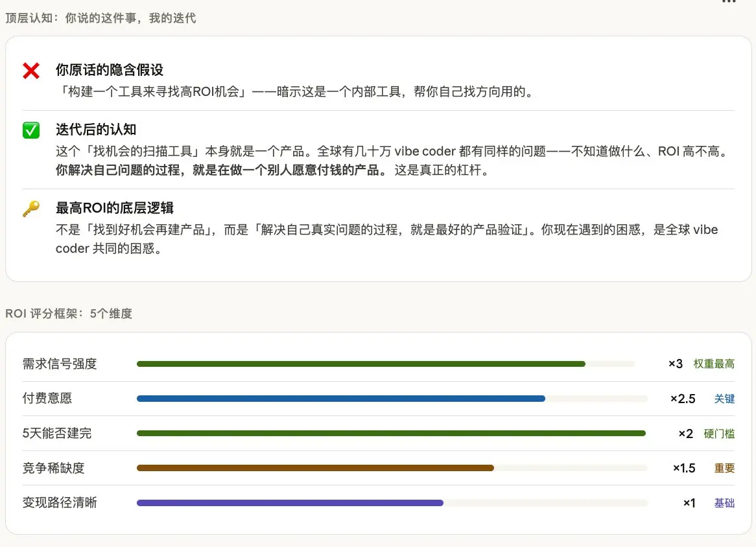
Task: Click the 变现路径清晰 label
Action: 60,503
